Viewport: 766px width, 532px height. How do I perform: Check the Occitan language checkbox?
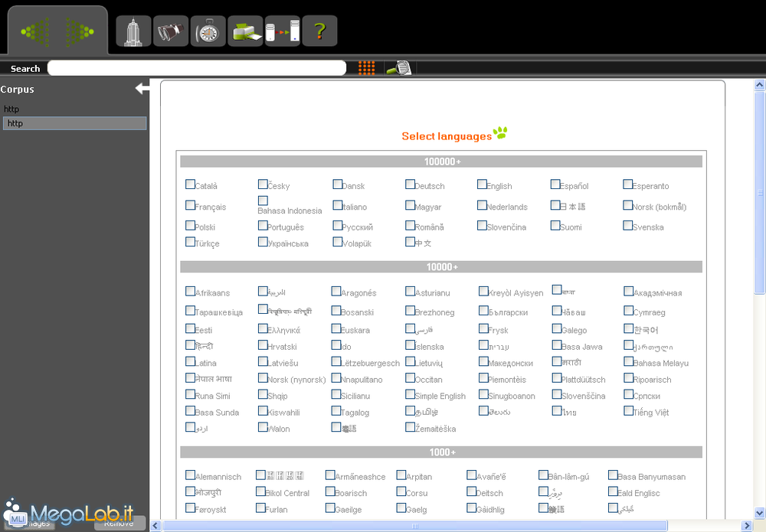tap(411, 378)
